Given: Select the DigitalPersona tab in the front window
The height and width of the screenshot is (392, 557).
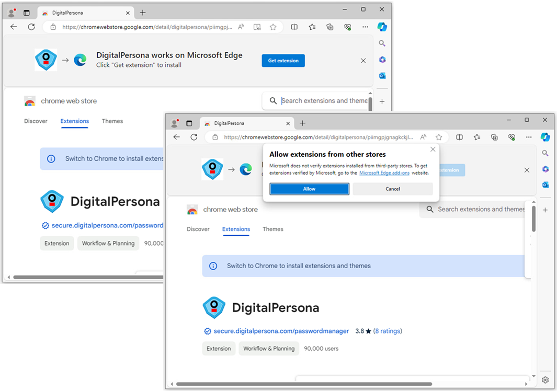Looking at the screenshot, I should point(247,123).
